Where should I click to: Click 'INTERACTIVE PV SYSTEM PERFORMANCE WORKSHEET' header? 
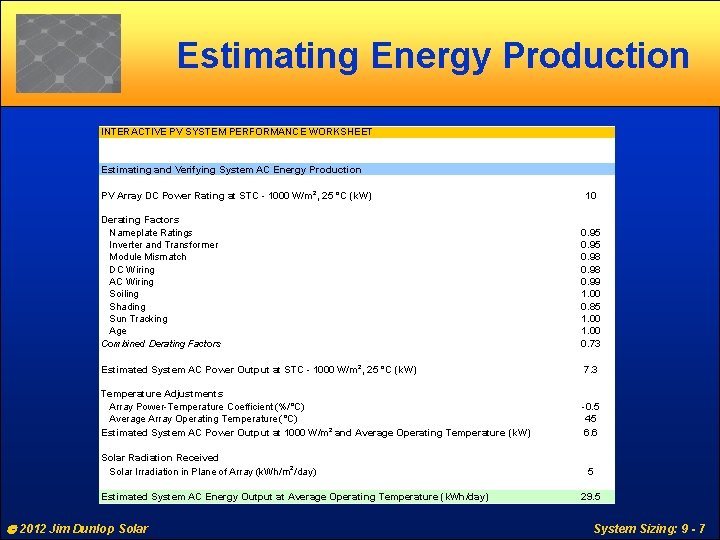[236, 132]
